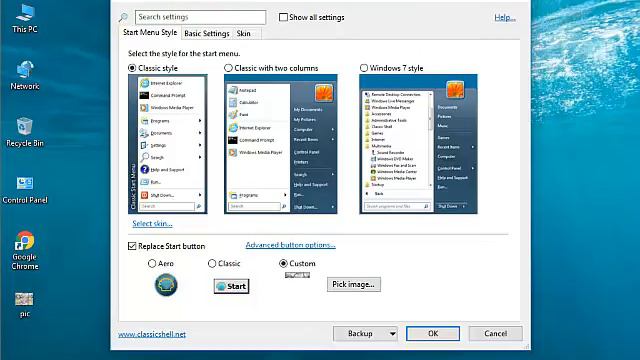
Task: Open the Help link
Action: (504, 18)
